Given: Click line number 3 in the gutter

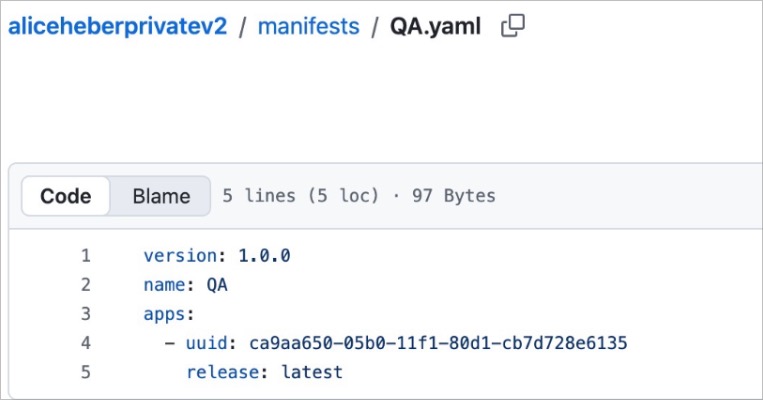Looking at the screenshot, I should point(85,314).
